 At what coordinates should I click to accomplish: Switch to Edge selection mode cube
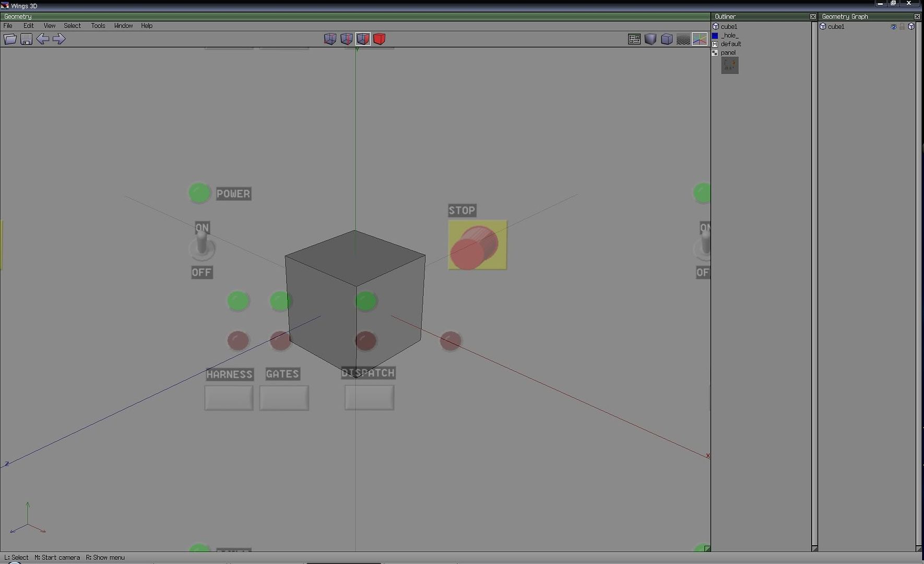(x=347, y=39)
